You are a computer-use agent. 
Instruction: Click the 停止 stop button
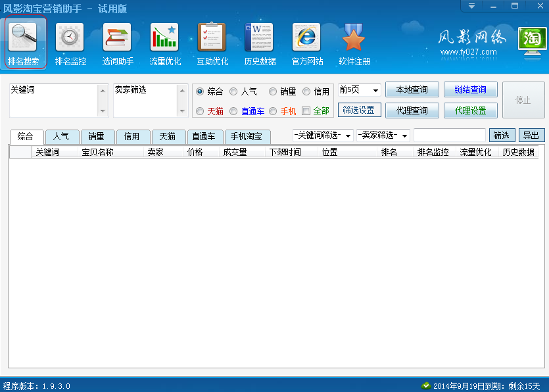(523, 100)
